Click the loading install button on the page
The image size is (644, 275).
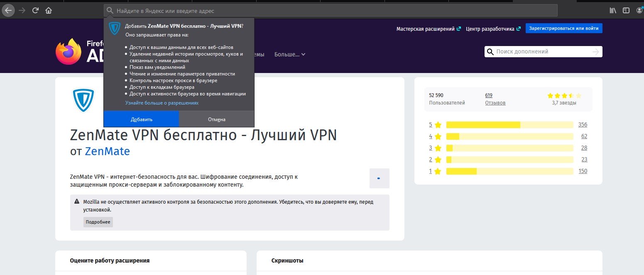(x=379, y=178)
